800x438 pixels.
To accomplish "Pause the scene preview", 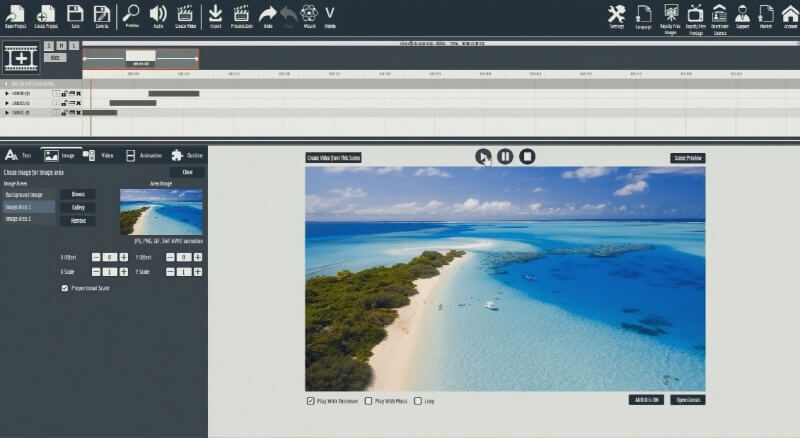I will 505,156.
